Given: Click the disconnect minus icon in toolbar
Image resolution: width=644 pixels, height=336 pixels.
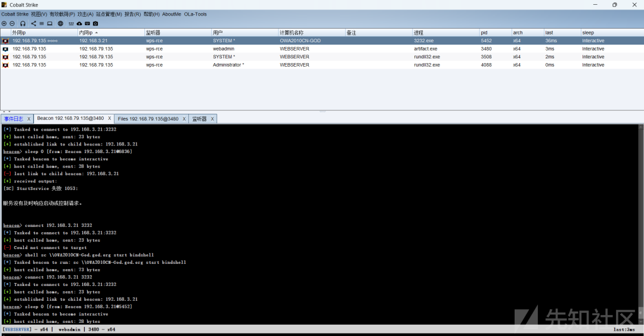Looking at the screenshot, I should pos(12,23).
